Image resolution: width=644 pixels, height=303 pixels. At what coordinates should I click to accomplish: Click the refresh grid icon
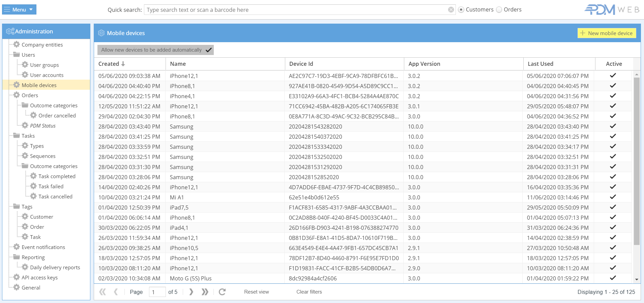(222, 292)
